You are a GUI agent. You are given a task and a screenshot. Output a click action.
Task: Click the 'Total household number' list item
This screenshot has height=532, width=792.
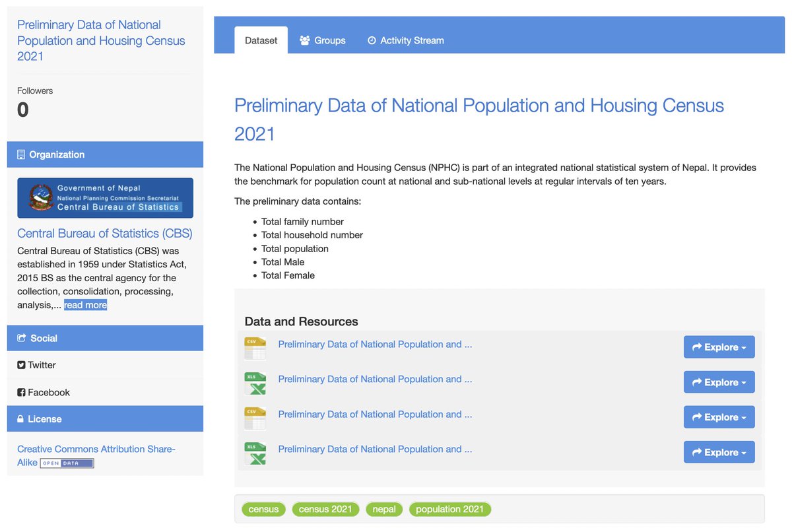coord(312,235)
